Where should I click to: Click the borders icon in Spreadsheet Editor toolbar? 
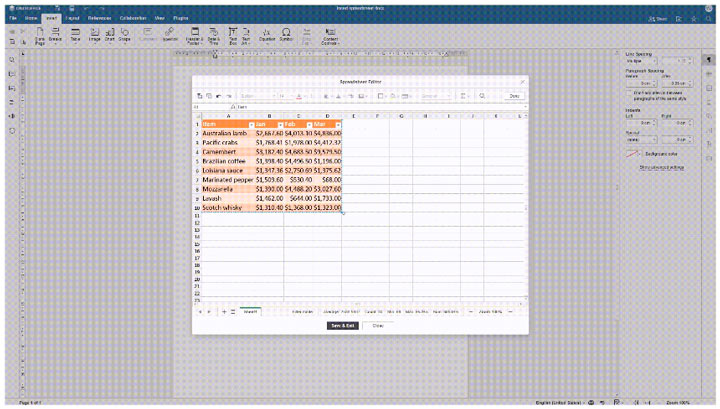[380, 96]
